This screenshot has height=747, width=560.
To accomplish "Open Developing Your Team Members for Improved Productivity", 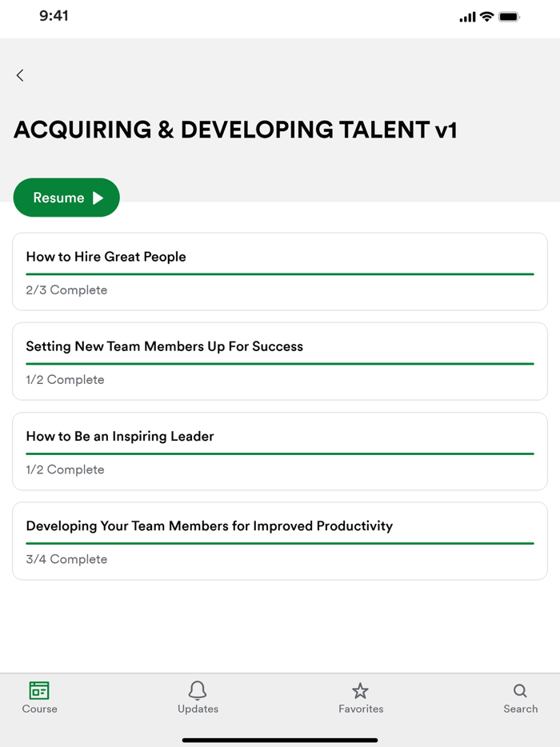I will (280, 541).
